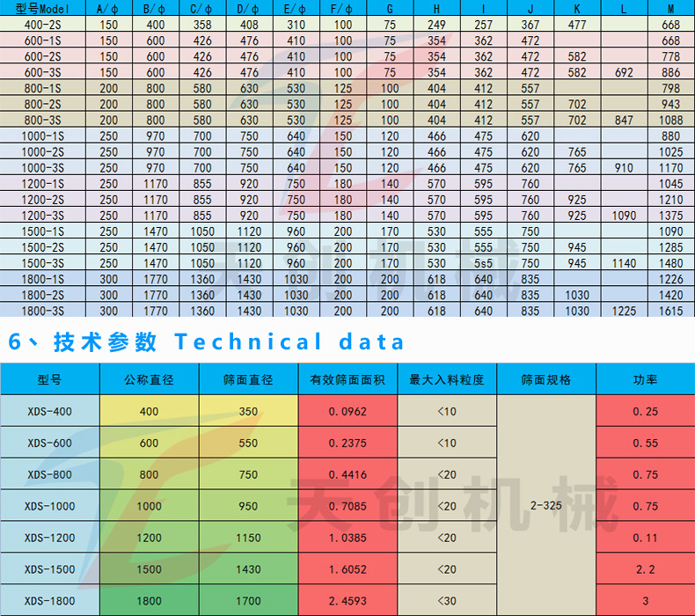The height and width of the screenshot is (616, 695).
Task: Click the 1800-3S model row label
Action: 42,311
